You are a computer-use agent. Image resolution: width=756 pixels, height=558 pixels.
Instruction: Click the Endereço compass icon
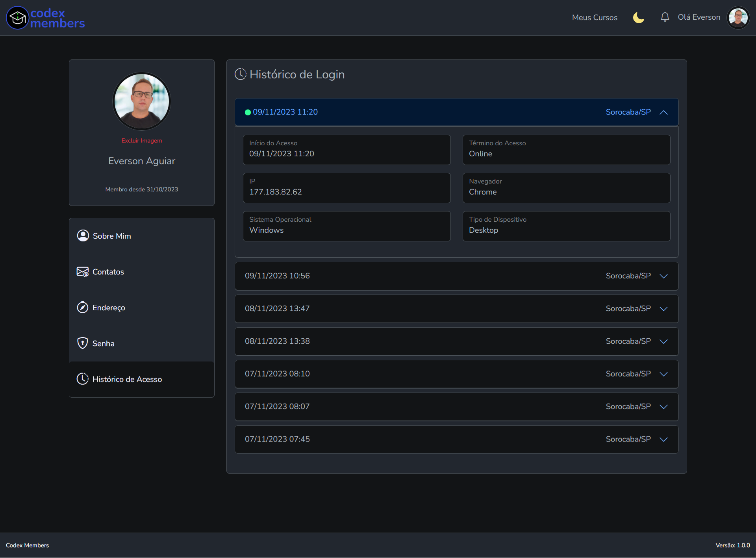coord(83,307)
